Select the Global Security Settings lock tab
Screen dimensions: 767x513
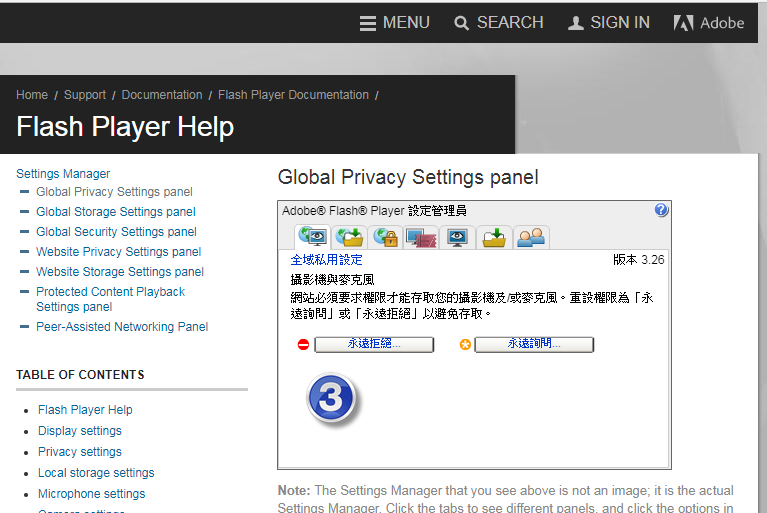pyautogui.click(x=385, y=237)
